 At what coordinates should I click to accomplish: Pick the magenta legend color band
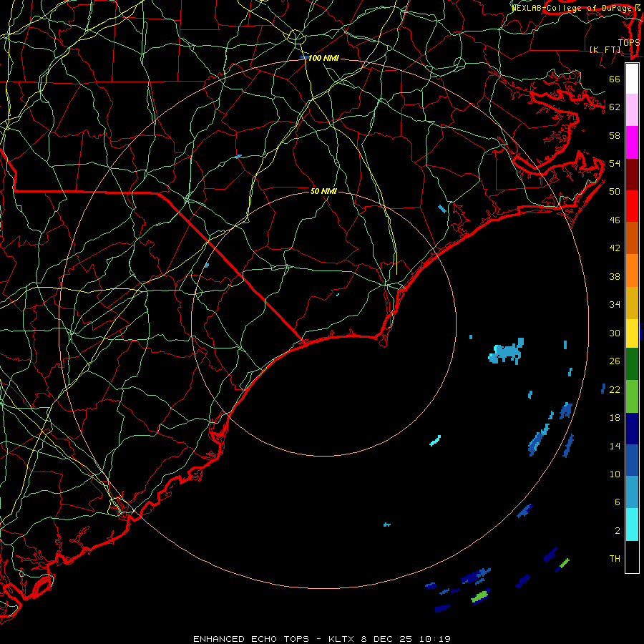(x=632, y=142)
